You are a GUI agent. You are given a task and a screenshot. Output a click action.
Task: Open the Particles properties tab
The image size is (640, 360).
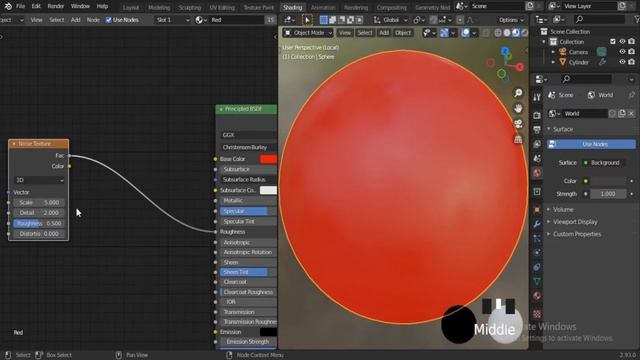(x=537, y=238)
